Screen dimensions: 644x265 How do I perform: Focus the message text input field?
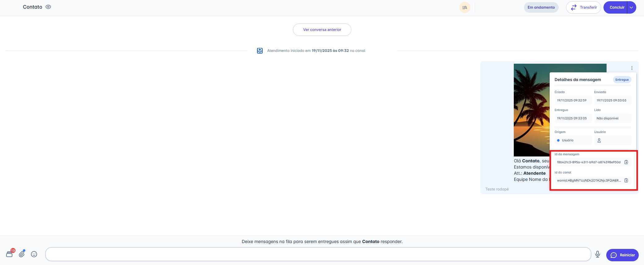point(318,254)
